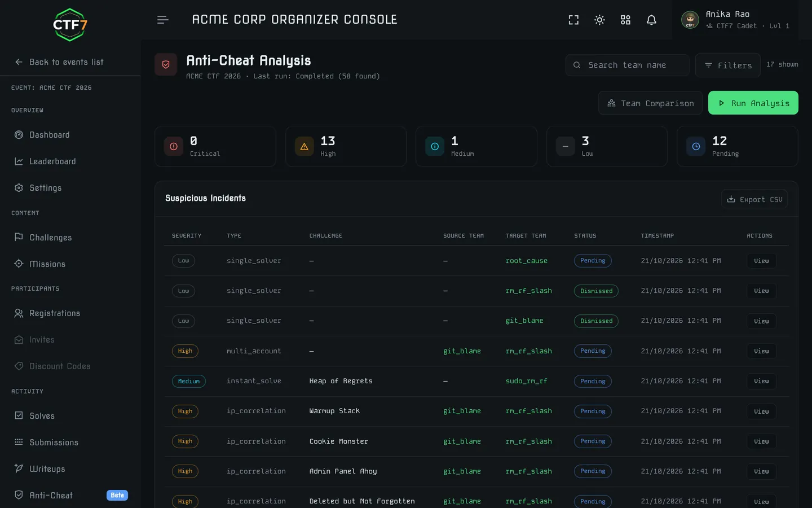This screenshot has height=508, width=812.
Task: Enter fullscreen mode via the header icon
Action: coord(573,20)
